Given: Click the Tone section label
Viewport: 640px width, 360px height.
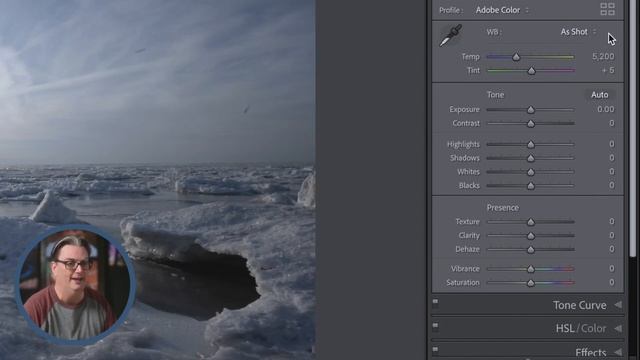Looking at the screenshot, I should tap(495, 95).
